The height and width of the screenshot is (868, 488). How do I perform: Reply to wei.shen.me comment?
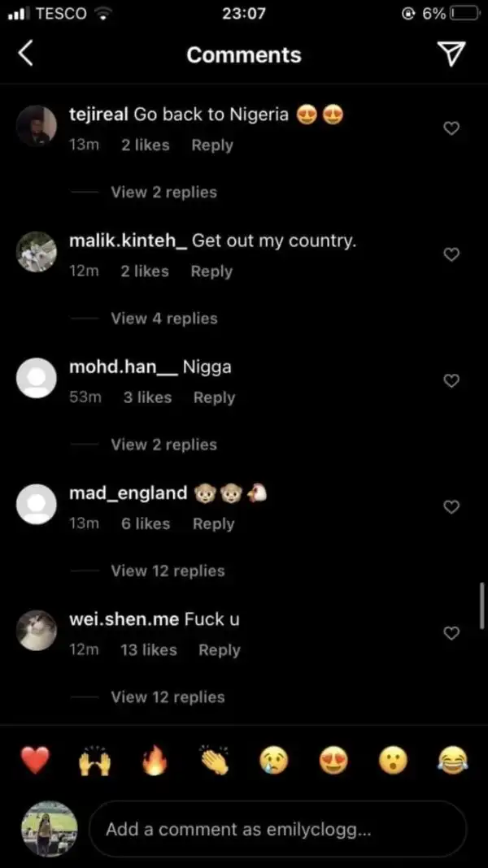point(220,650)
